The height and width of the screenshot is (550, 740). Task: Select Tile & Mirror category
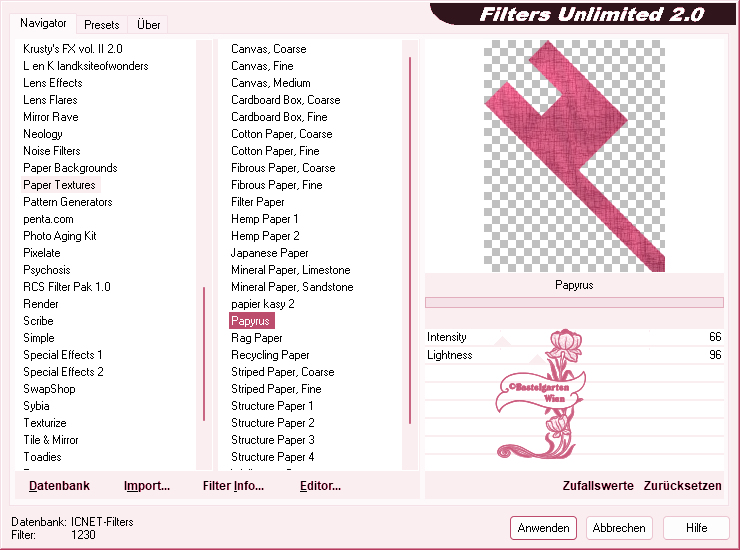(x=50, y=440)
